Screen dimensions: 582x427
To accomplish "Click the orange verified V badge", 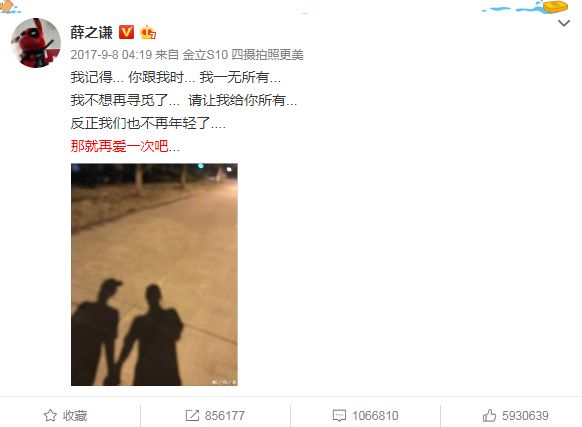I will (x=126, y=32).
